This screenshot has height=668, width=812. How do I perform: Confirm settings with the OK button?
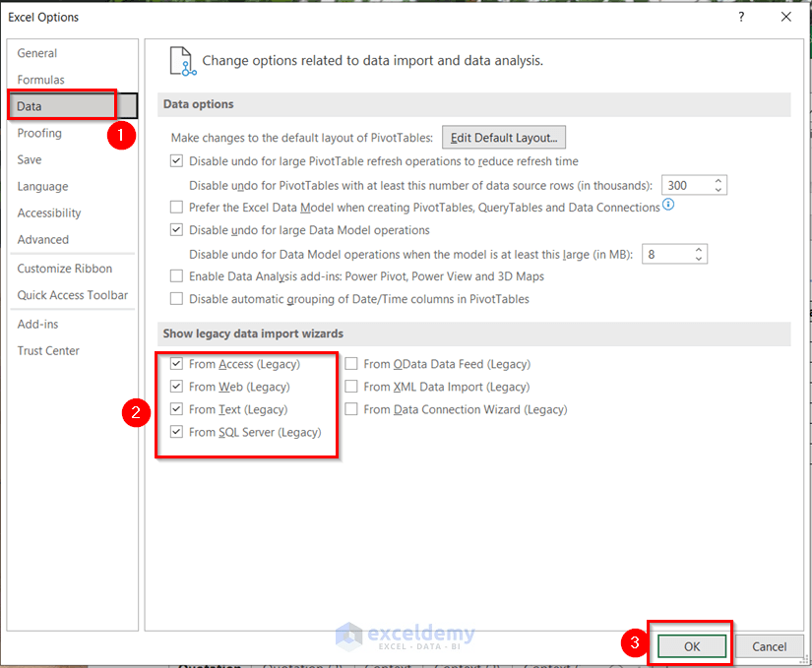(x=690, y=646)
